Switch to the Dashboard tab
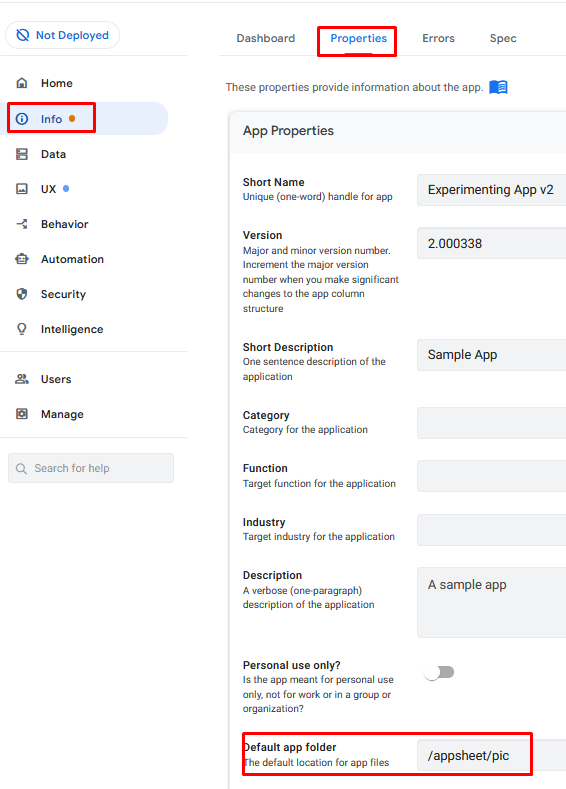566x789 pixels. (266, 38)
